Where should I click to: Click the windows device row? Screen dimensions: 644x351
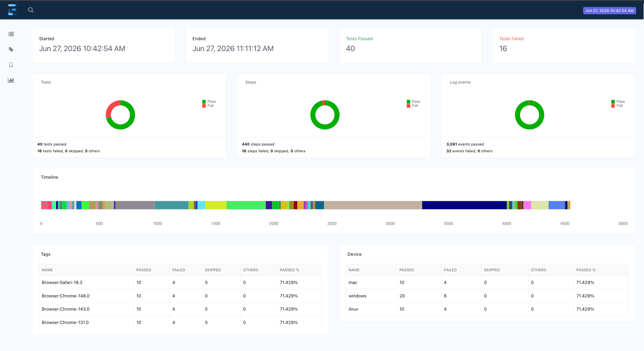(487, 296)
